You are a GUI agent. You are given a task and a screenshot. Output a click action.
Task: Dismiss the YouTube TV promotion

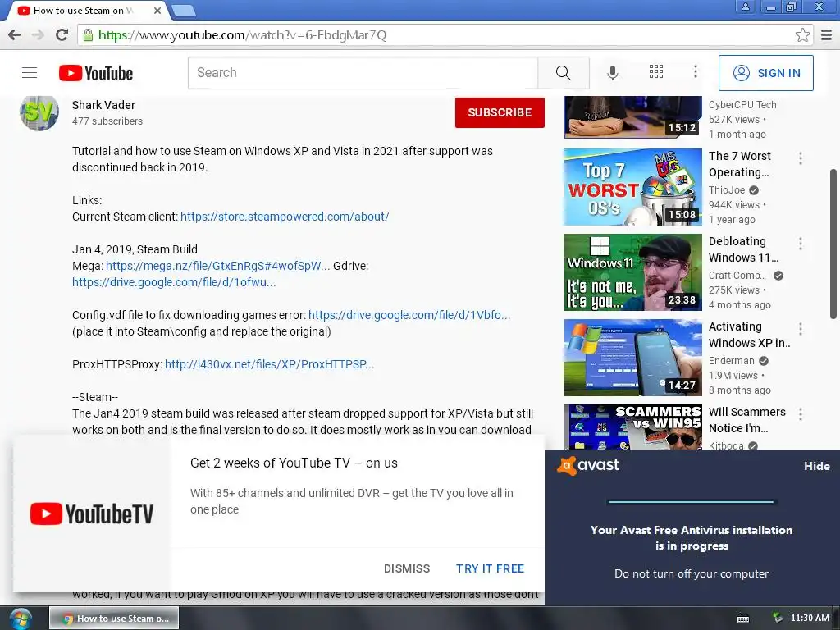click(x=407, y=568)
